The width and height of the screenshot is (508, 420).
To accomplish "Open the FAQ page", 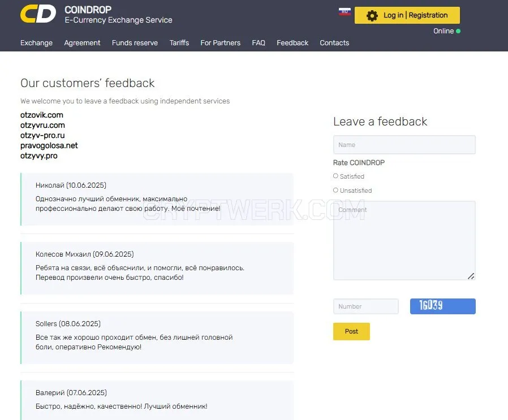I will pyautogui.click(x=259, y=43).
